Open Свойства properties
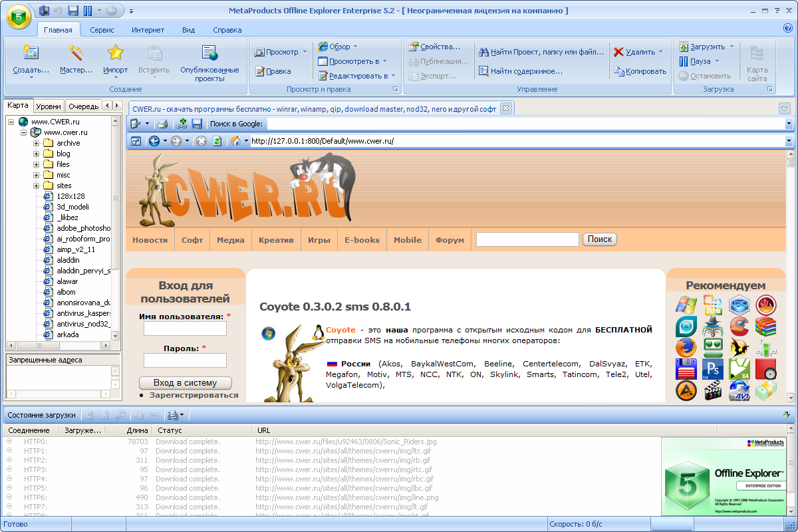 434,47
